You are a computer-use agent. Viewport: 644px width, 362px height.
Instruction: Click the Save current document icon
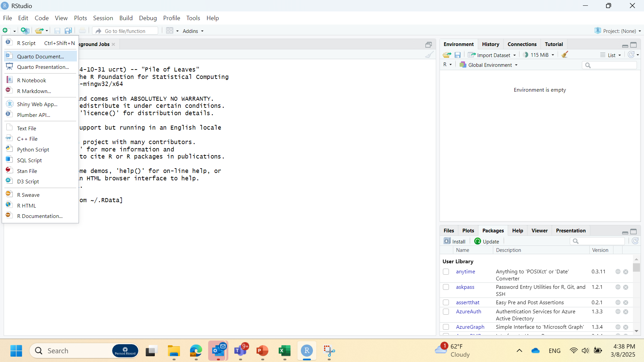57,31
